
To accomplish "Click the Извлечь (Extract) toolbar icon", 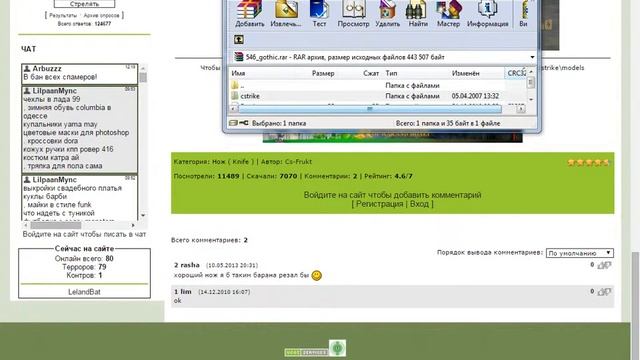I will tap(286, 14).
